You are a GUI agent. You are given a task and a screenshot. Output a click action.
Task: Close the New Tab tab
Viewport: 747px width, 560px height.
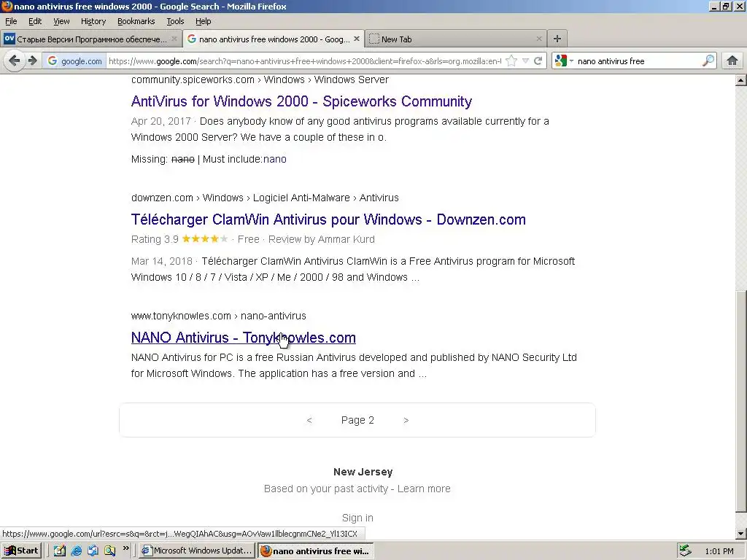coord(539,39)
